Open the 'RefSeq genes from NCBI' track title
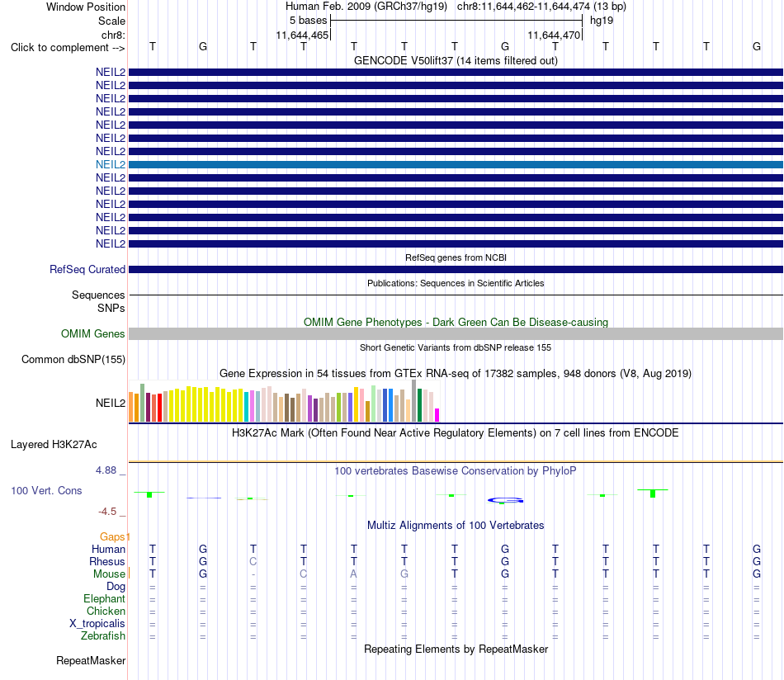 456,257
